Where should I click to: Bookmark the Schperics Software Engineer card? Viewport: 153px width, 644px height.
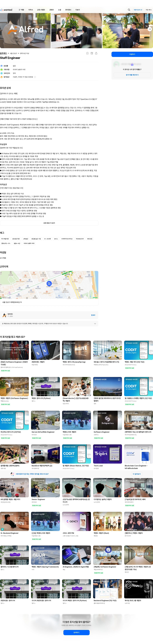(119, 414)
